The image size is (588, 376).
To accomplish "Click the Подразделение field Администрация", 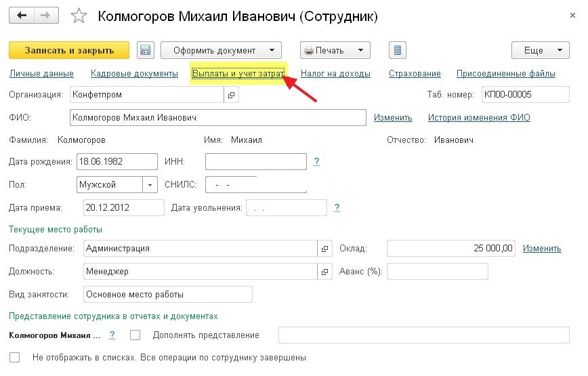I will (x=201, y=249).
